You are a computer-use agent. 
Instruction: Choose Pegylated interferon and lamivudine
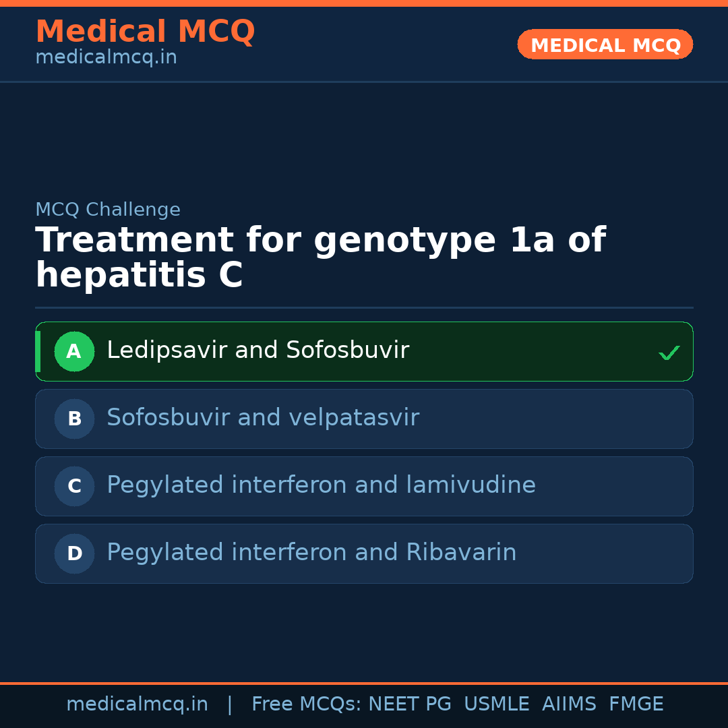pyautogui.click(x=321, y=485)
